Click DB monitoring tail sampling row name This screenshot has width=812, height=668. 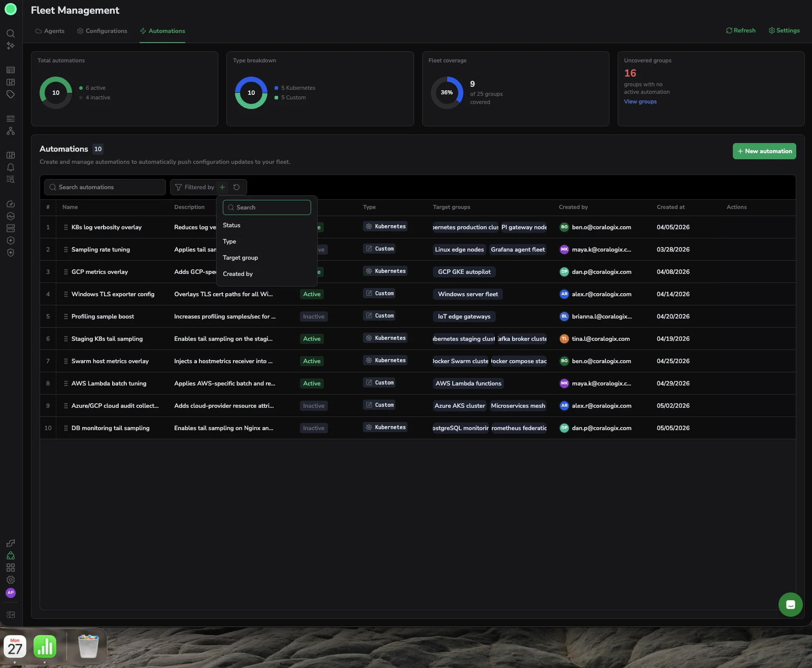[x=111, y=428]
